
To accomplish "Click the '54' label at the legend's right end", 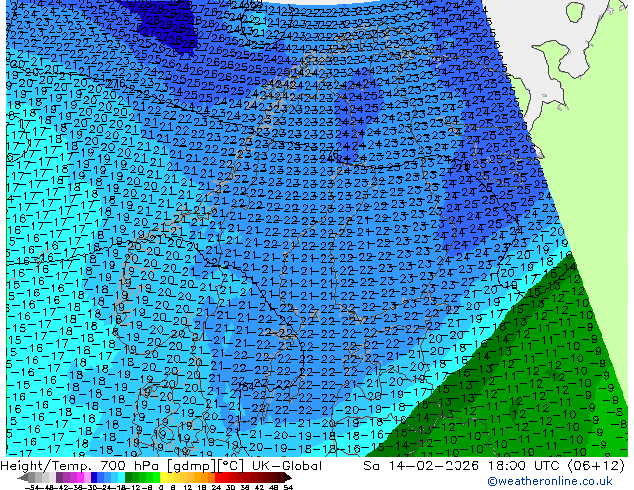I will click(x=288, y=487).
